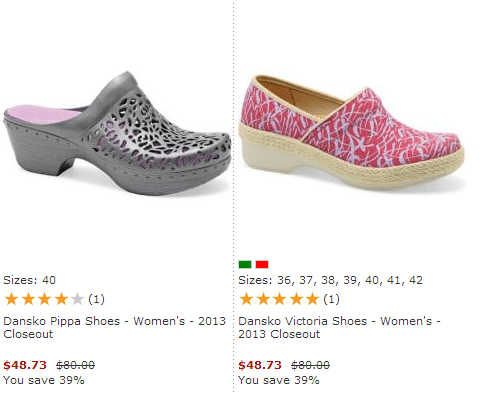
Task: Click the Victoria $48.73 sale price
Action: 260,365
